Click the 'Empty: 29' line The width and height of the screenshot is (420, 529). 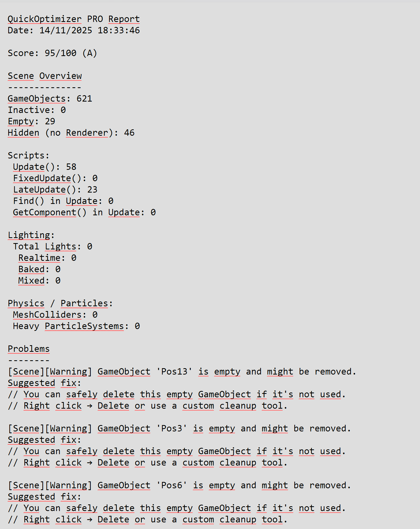pos(31,121)
